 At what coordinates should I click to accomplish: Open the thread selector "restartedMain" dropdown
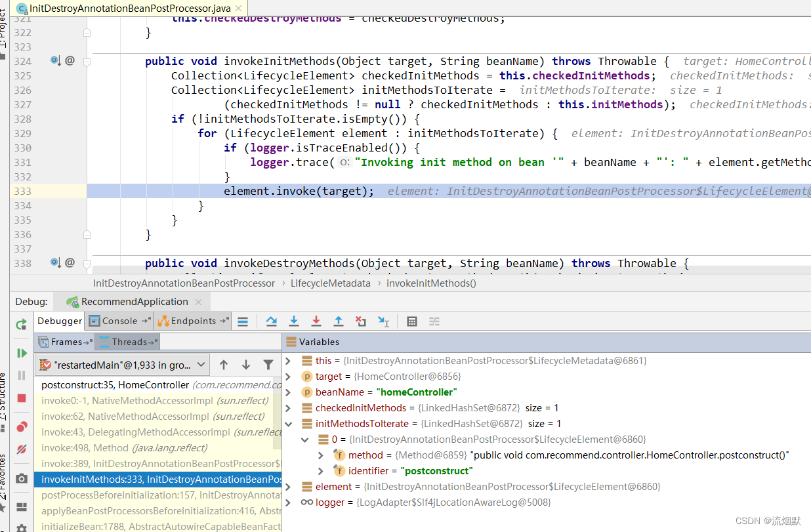point(123,365)
